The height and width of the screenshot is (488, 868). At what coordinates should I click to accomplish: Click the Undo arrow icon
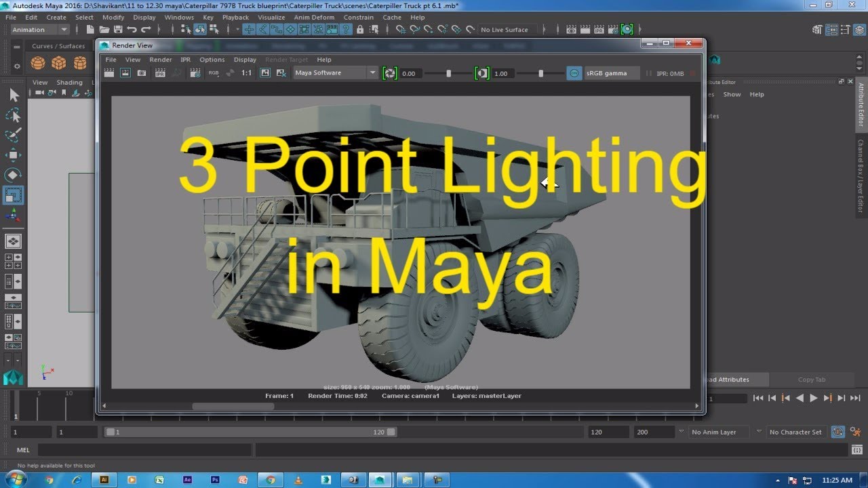(x=132, y=30)
